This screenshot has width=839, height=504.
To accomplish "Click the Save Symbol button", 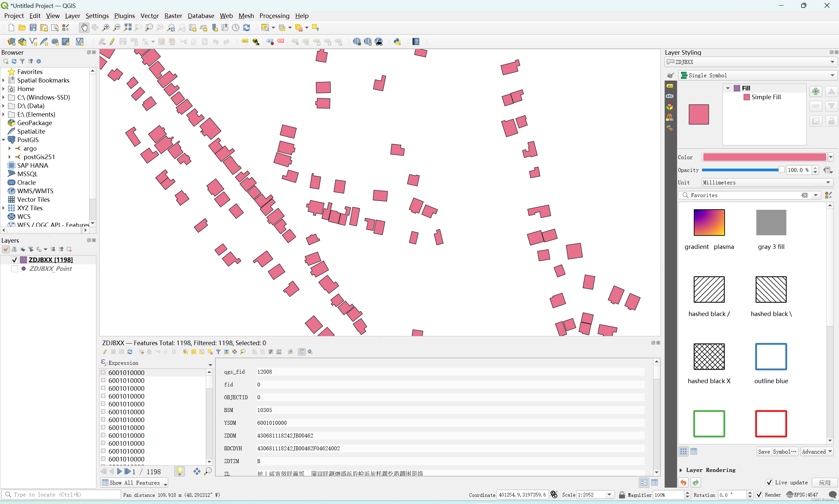I will (x=777, y=451).
